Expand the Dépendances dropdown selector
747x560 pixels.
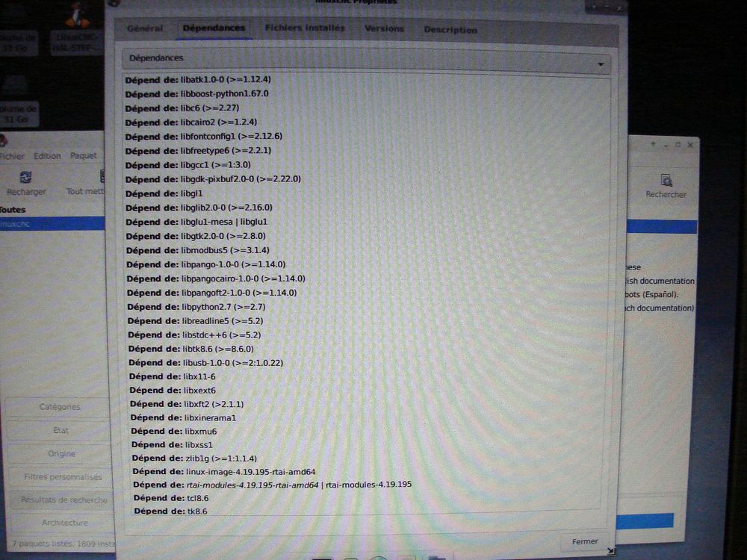[366, 60]
